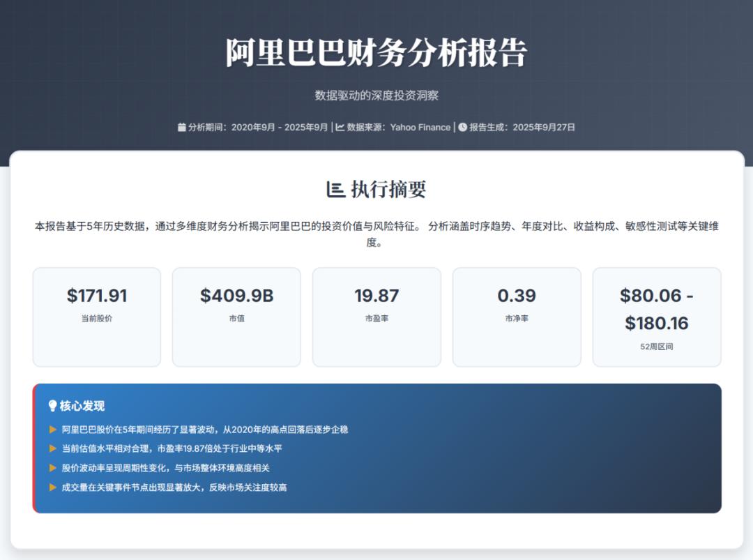
Task: Click the arrow bullet before 当前估值水平相对合理
Action: [x=53, y=449]
